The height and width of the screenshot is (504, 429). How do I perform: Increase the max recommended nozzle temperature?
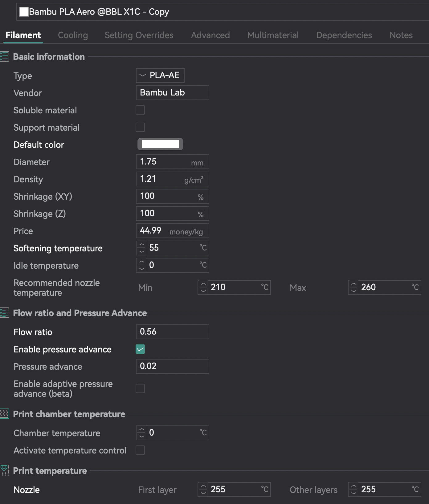353,284
